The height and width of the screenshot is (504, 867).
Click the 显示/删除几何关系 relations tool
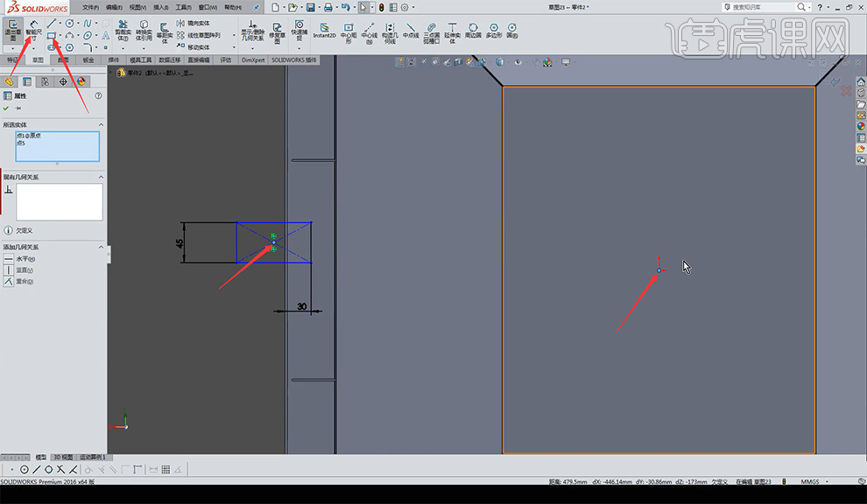(x=253, y=31)
